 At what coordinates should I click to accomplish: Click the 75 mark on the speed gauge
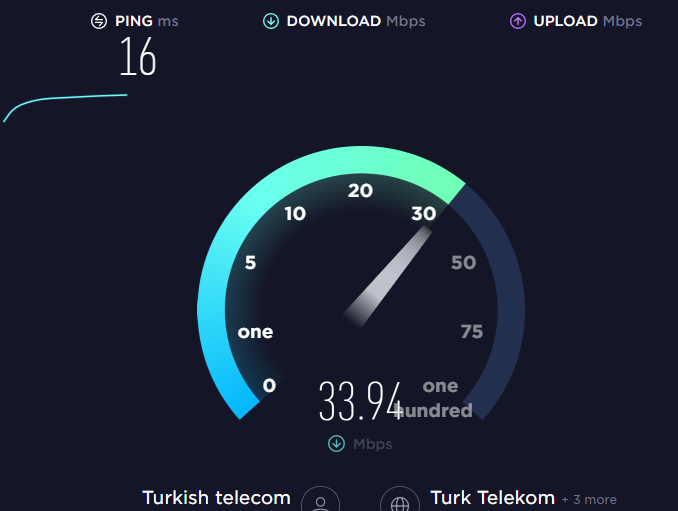tap(472, 332)
